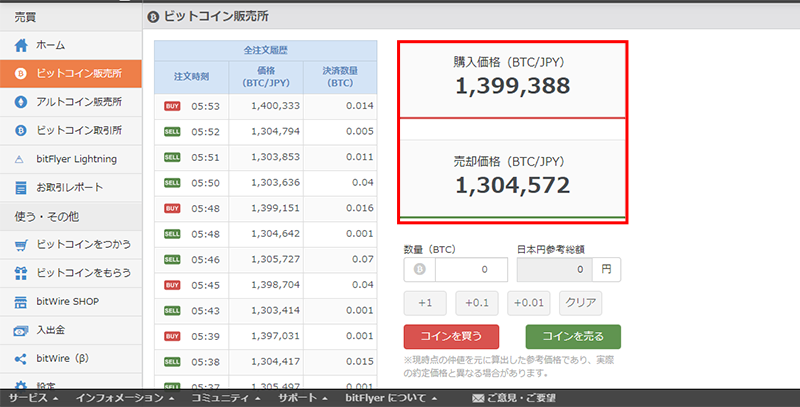Click the share icon beside bitWire (β)
Image resolution: width=800 pixels, height=407 pixels.
[20, 359]
